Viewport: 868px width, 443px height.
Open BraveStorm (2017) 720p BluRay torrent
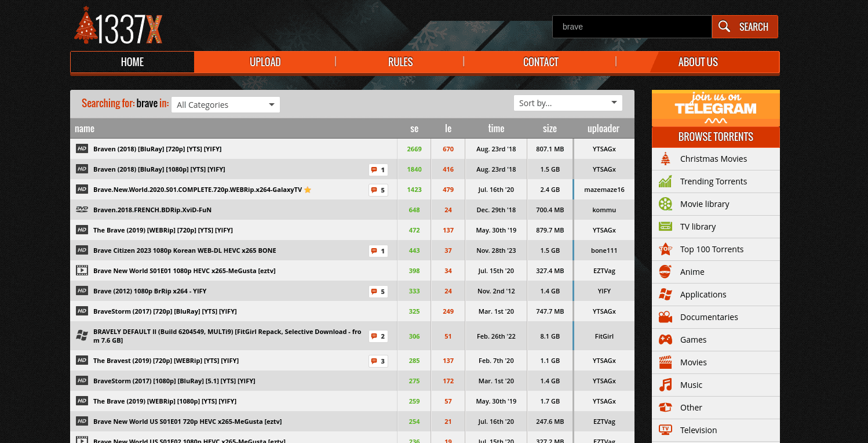coord(165,311)
